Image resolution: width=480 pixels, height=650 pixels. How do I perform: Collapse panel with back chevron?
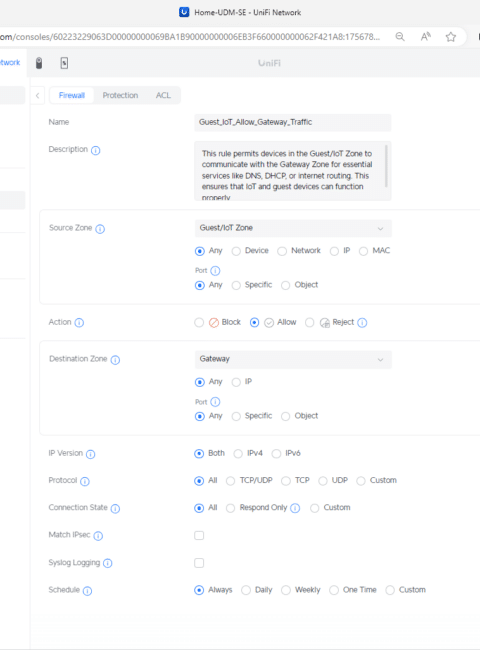(x=37, y=96)
